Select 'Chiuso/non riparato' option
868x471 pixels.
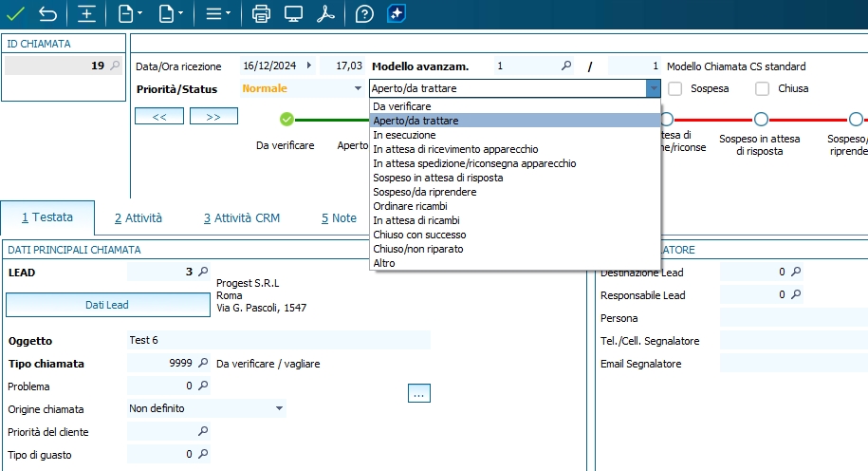(515, 249)
